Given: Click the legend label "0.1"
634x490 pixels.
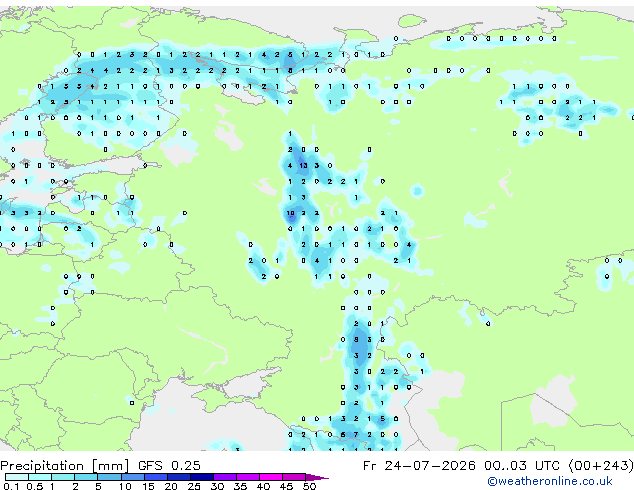Looking at the screenshot, I should click(11, 486).
